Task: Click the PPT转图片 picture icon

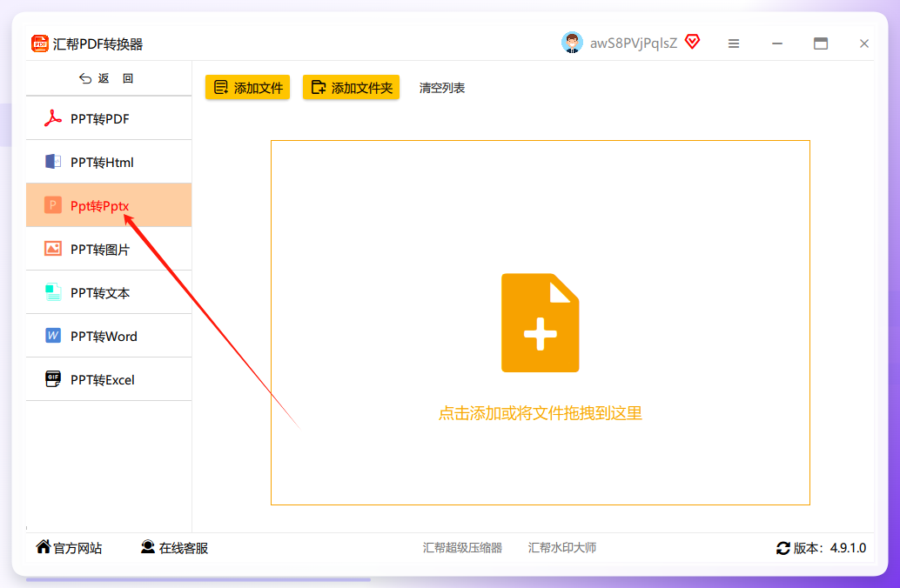Action: coord(53,249)
